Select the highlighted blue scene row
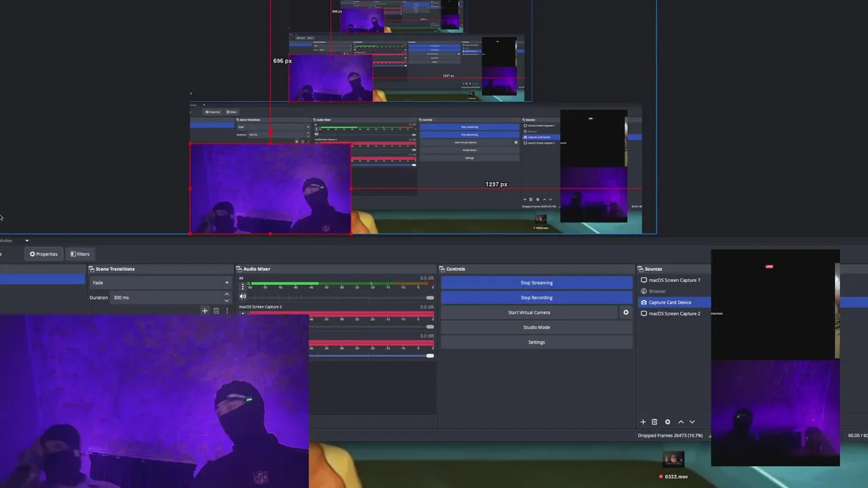This screenshot has width=868, height=488. click(42, 279)
